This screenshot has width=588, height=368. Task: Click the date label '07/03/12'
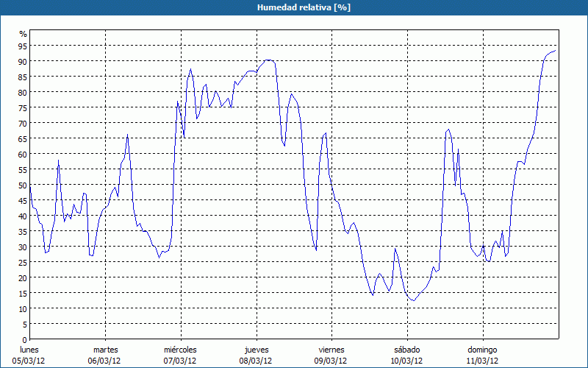180,361
